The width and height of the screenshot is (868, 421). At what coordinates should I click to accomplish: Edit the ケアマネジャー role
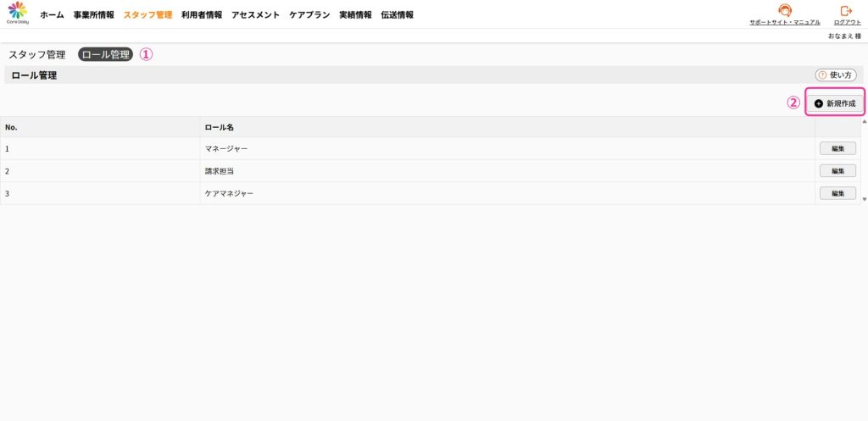[x=837, y=193]
